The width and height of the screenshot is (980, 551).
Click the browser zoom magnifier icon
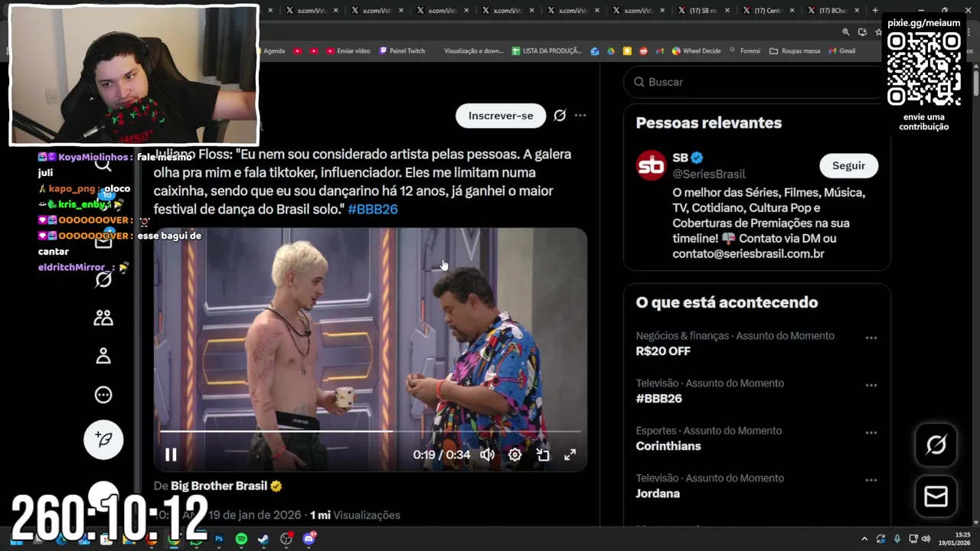point(846,32)
